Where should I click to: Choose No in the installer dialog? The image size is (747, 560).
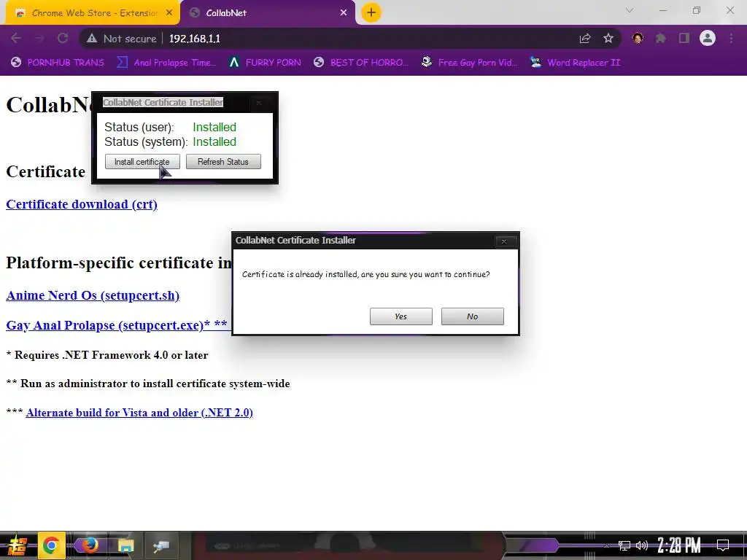coord(472,316)
